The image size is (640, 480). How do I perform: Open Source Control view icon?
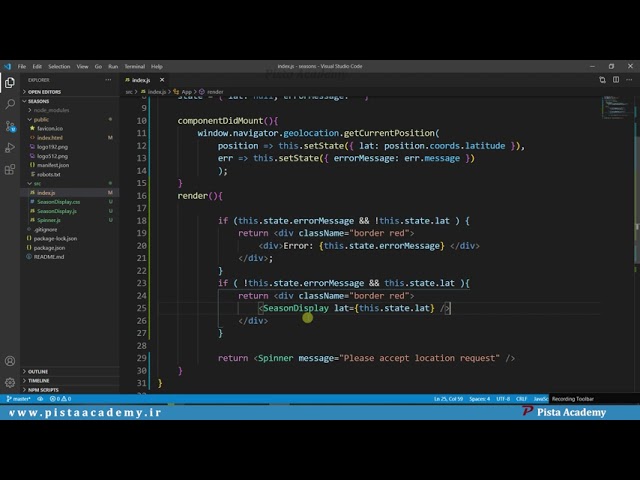tap(10, 126)
